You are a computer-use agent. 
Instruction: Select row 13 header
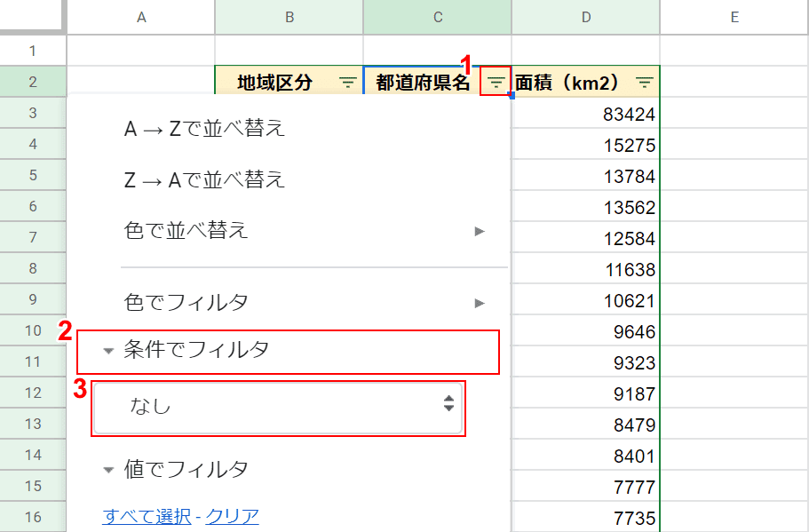coord(33,424)
